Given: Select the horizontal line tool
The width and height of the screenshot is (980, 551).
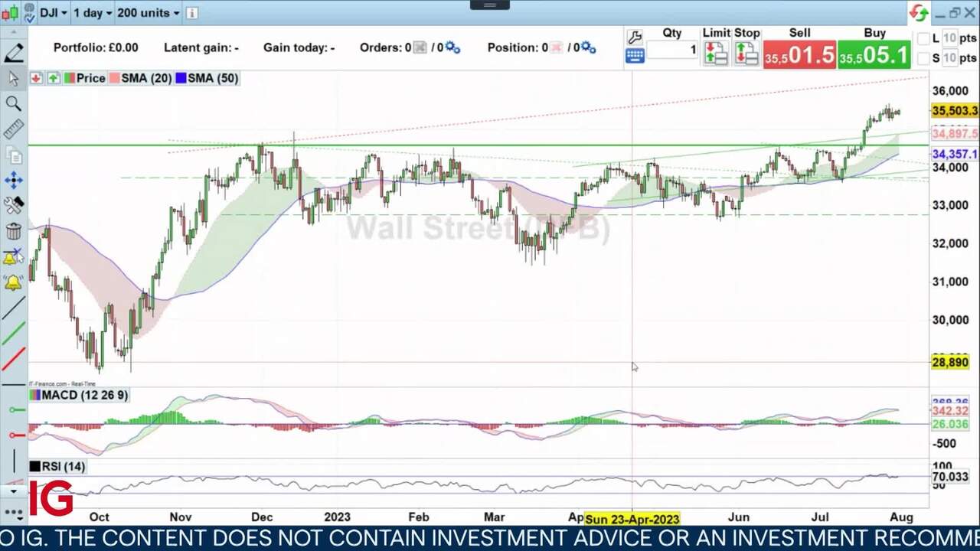Looking at the screenshot, I should 14,383.
